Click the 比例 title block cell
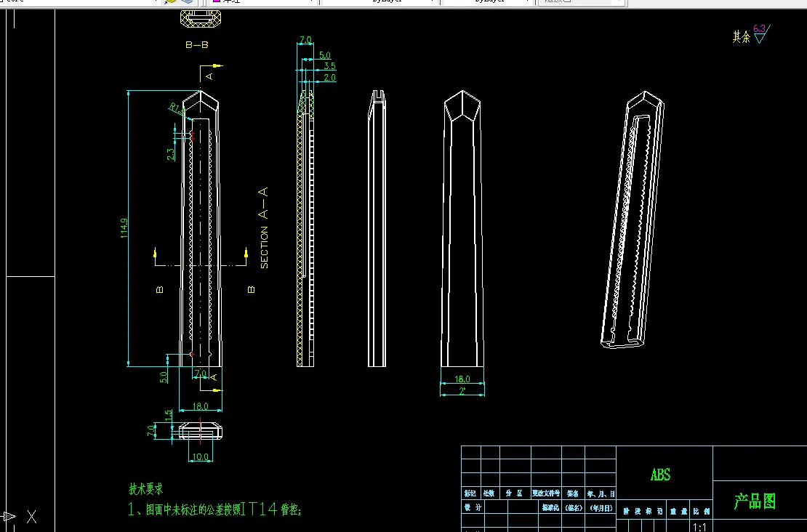 pyautogui.click(x=701, y=511)
